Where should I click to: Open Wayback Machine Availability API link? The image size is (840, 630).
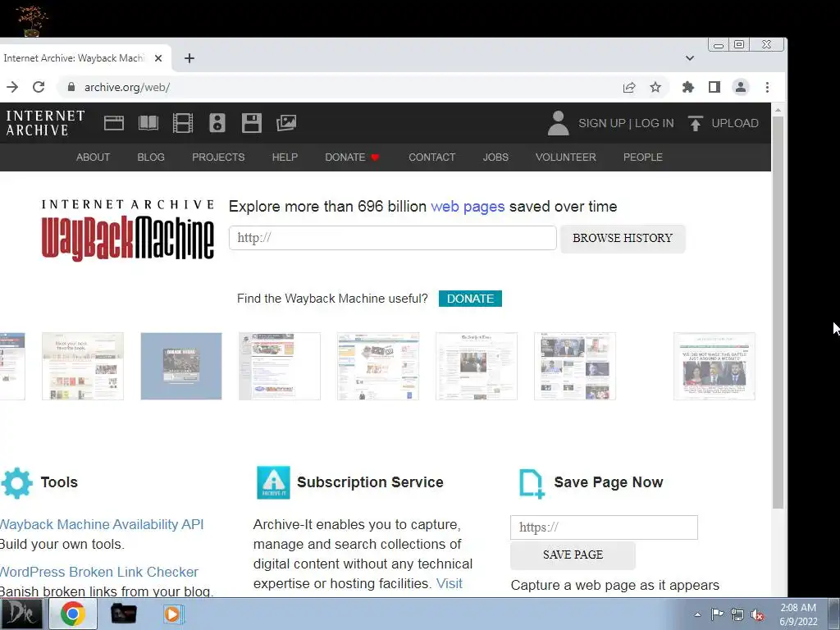coord(102,524)
